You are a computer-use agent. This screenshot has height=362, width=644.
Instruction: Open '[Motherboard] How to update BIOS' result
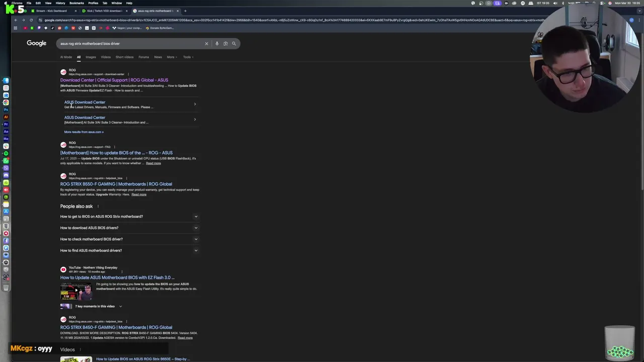116,153
